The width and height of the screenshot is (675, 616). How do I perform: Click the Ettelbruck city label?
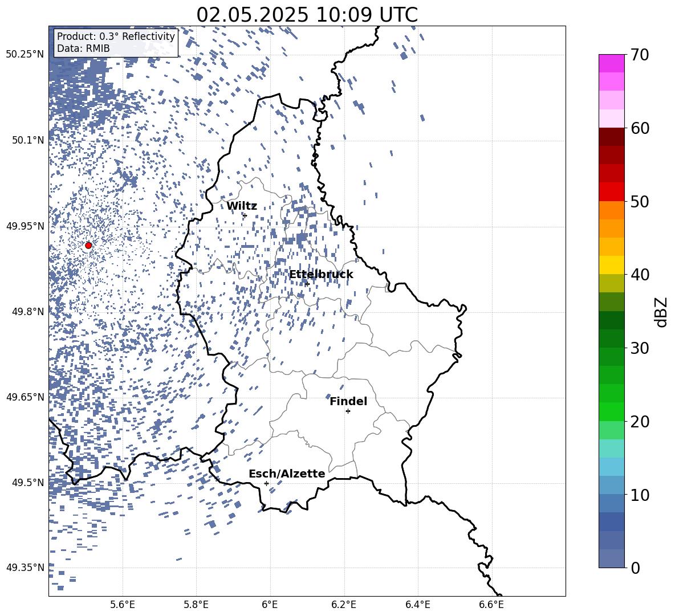(321, 275)
